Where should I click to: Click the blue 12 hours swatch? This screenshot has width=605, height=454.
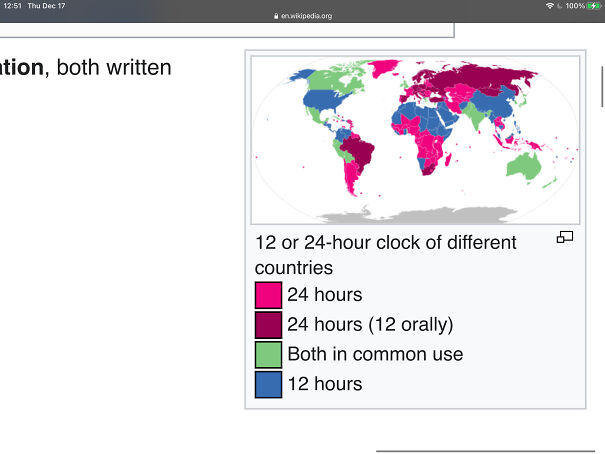268,384
